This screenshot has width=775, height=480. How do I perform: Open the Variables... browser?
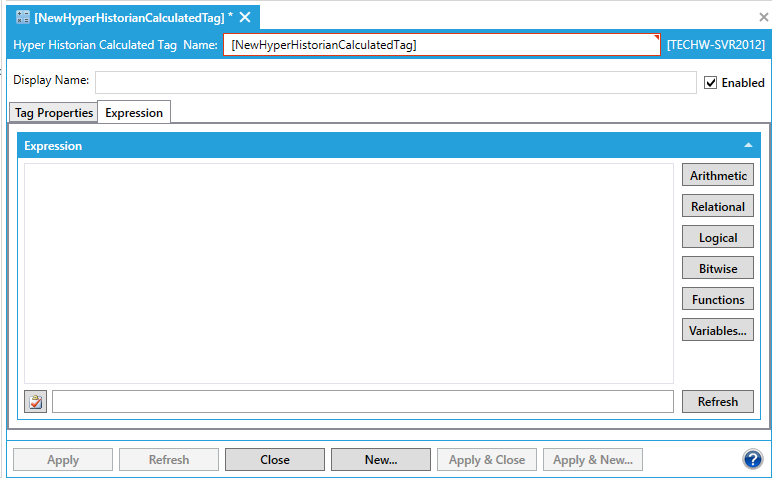coord(718,331)
